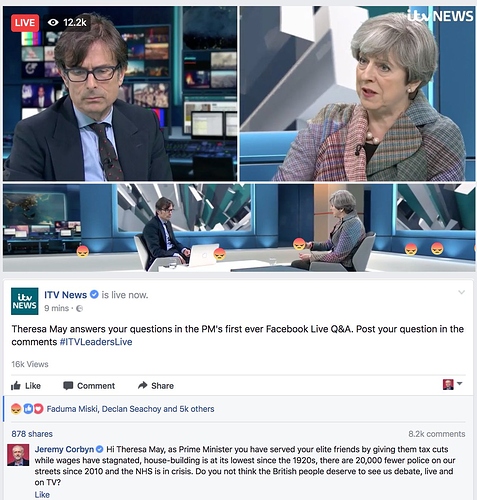Open the #ITVLeadersLive hashtag link
The image size is (477, 500).
pos(96,342)
